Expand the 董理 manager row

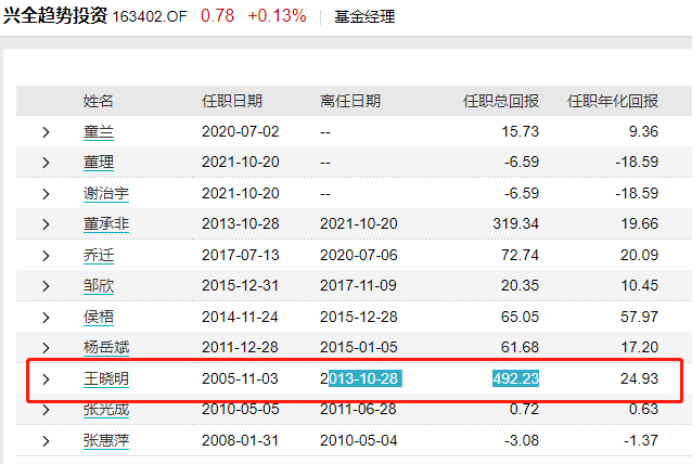45,162
